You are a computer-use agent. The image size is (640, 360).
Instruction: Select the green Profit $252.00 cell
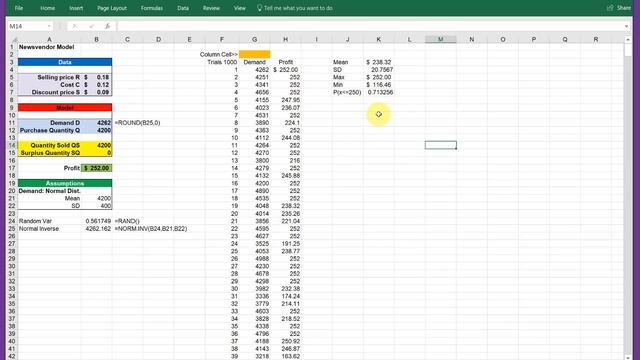pyautogui.click(x=96, y=168)
